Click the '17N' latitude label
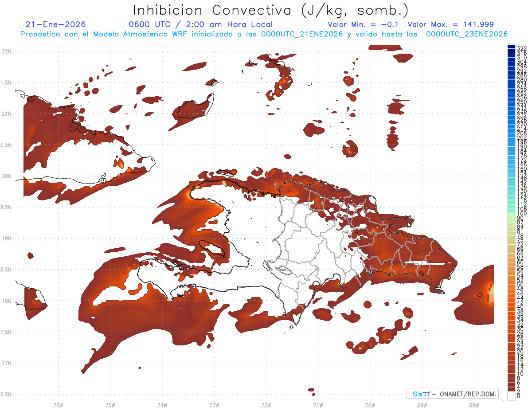The height and width of the screenshot is (411, 532). (x=7, y=363)
